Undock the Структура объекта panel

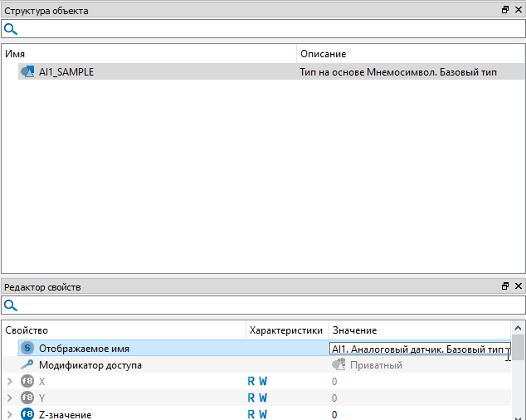[505, 10]
